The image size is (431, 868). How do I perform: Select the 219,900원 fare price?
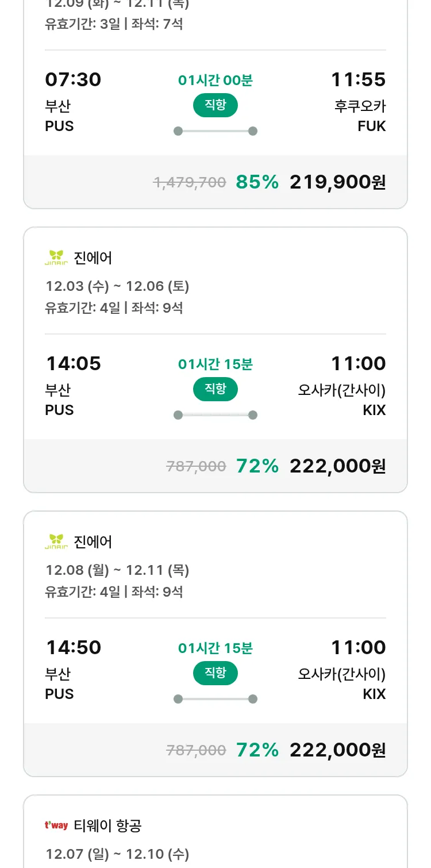pyautogui.click(x=337, y=182)
